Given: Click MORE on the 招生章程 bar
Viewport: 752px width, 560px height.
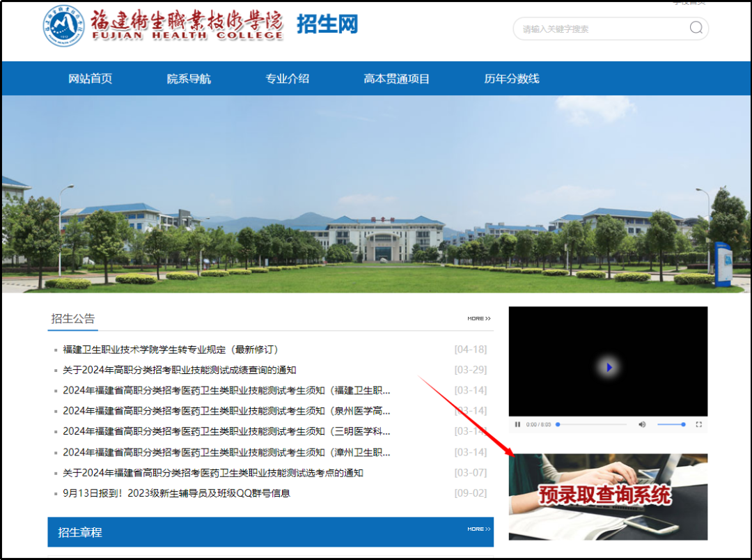Looking at the screenshot, I should click(478, 529).
